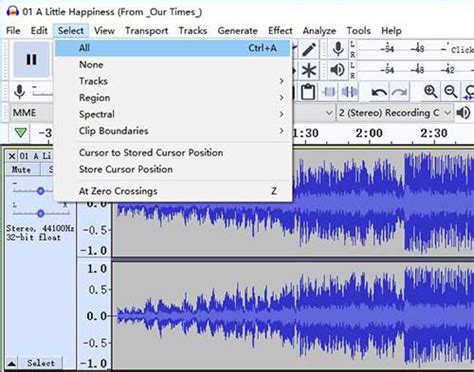Mute the 01 A Little Happiness track
This screenshot has height=372, width=474.
click(x=21, y=170)
